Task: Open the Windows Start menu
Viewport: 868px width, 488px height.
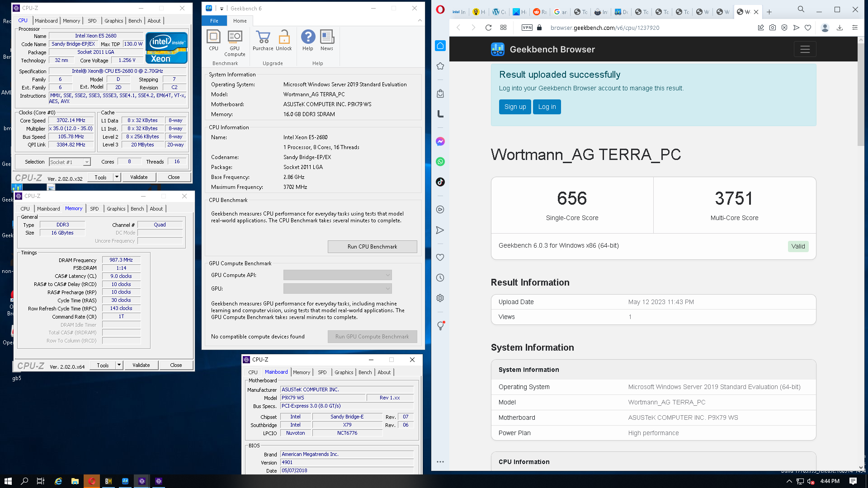Action: click(8, 481)
